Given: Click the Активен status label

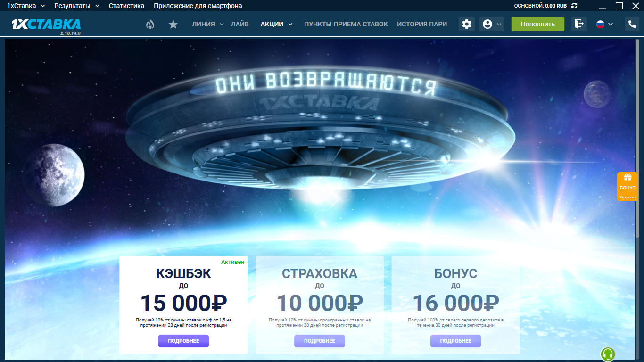Looking at the screenshot, I should (x=233, y=262).
